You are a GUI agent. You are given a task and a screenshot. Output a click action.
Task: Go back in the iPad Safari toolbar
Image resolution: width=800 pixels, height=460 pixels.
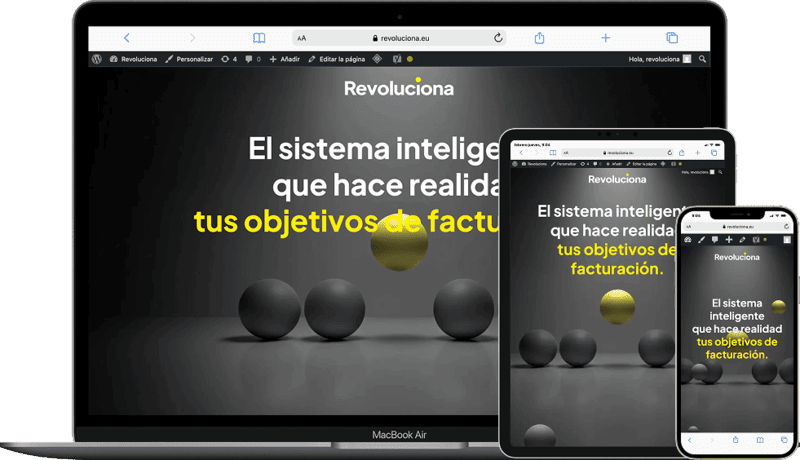[x=521, y=152]
